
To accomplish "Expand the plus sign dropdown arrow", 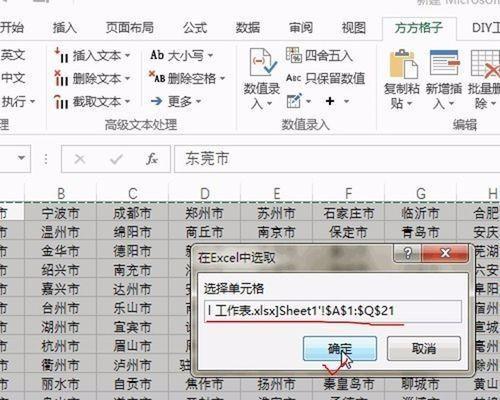I will [347, 101].
